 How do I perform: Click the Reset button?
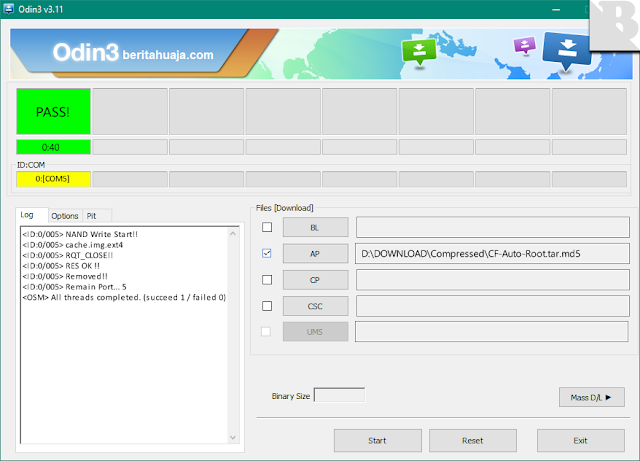click(473, 441)
